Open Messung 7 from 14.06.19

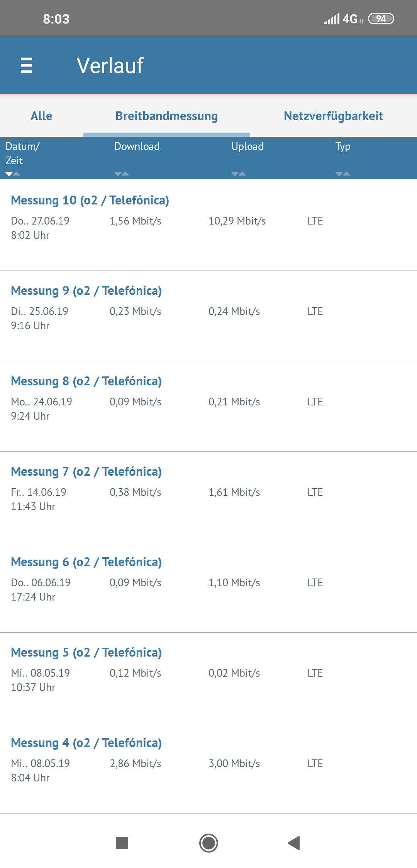pyautogui.click(x=86, y=472)
